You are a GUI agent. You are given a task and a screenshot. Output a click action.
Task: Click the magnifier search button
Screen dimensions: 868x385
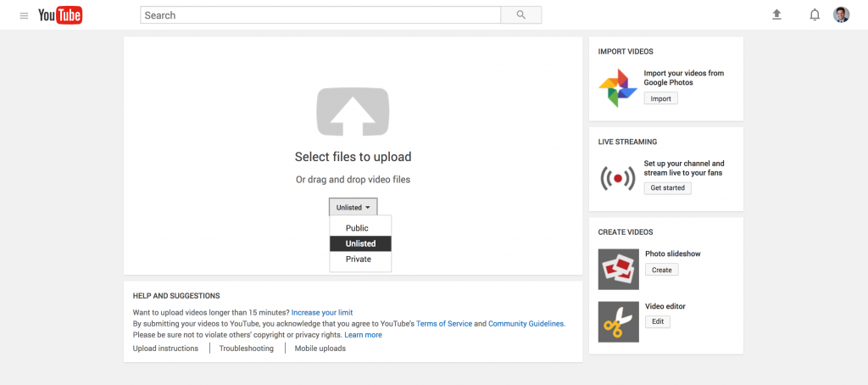coord(521,15)
